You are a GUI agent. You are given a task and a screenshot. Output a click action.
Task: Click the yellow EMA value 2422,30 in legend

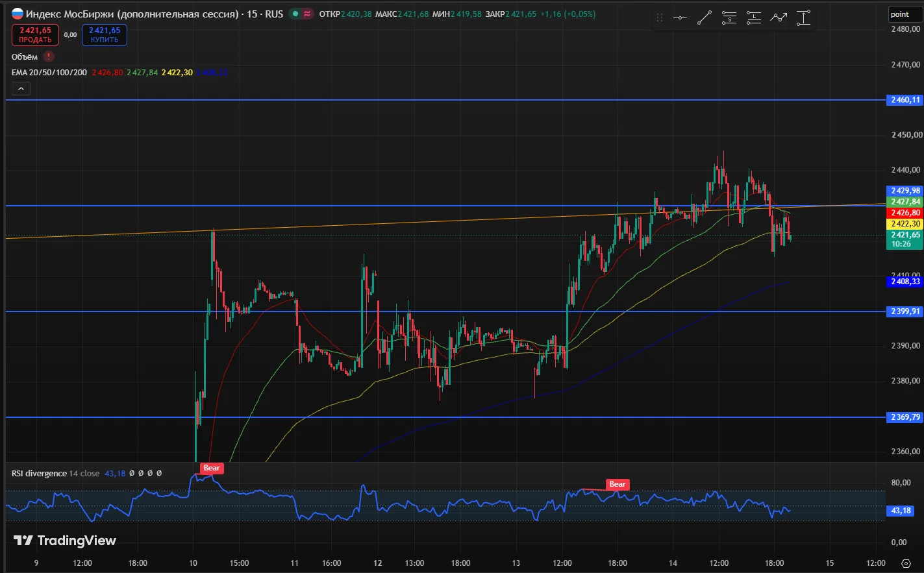pyautogui.click(x=177, y=72)
